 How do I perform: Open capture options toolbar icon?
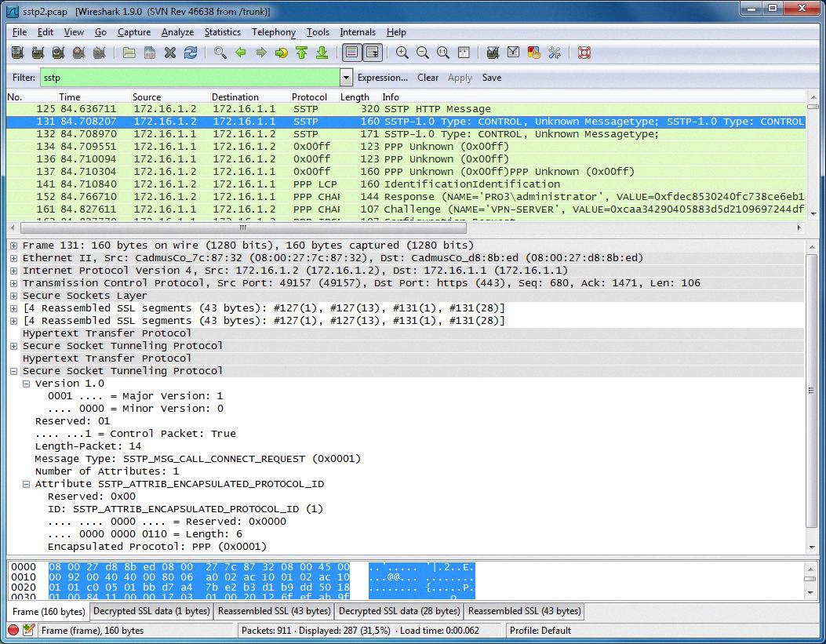point(38,53)
